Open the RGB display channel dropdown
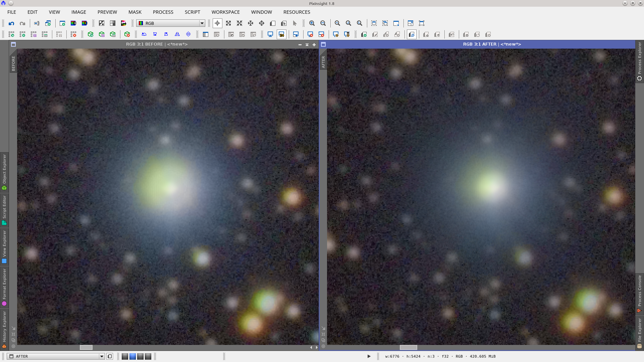Viewport: 644px width, 362px height. (x=171, y=23)
